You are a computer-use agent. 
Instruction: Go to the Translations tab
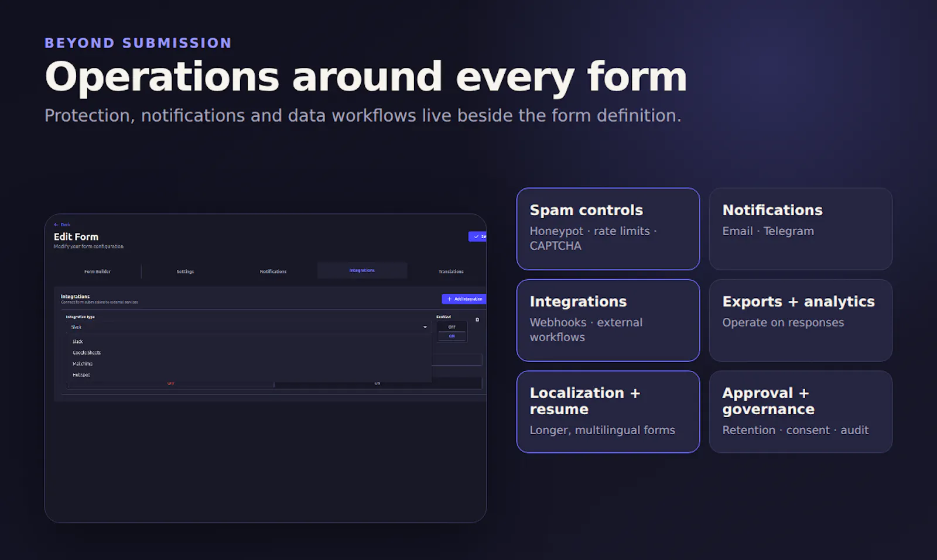coord(451,272)
